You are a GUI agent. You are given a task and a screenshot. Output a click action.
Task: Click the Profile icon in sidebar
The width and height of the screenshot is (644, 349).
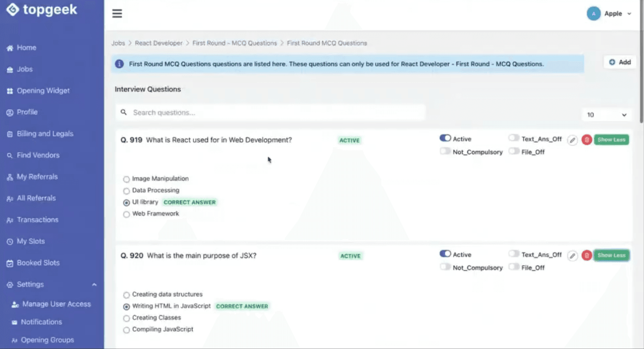click(10, 112)
